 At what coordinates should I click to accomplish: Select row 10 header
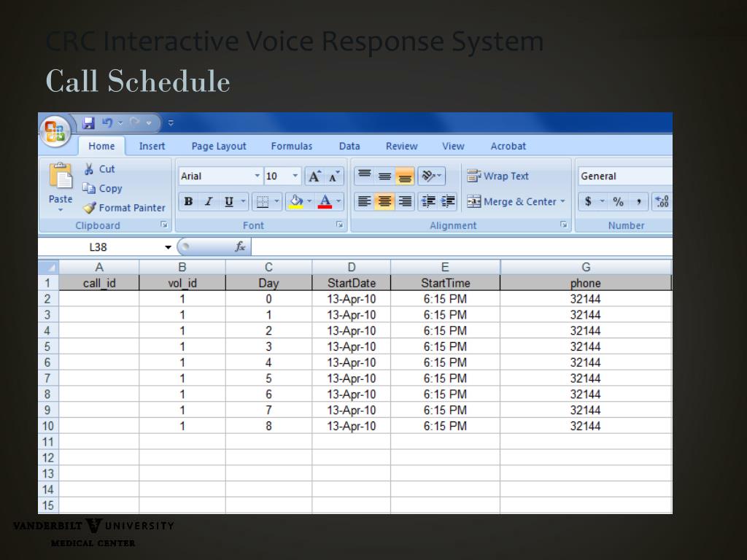[48, 426]
